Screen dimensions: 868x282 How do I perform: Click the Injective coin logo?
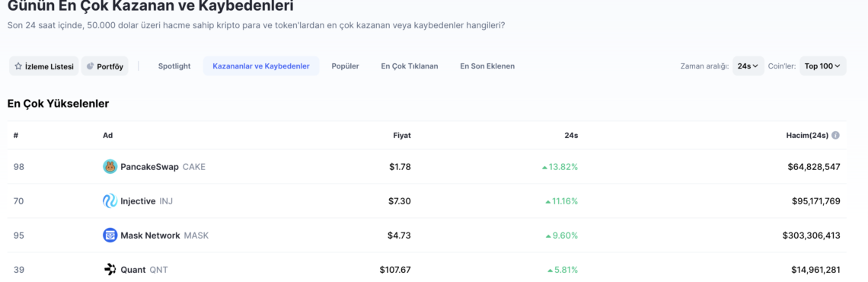pos(110,201)
